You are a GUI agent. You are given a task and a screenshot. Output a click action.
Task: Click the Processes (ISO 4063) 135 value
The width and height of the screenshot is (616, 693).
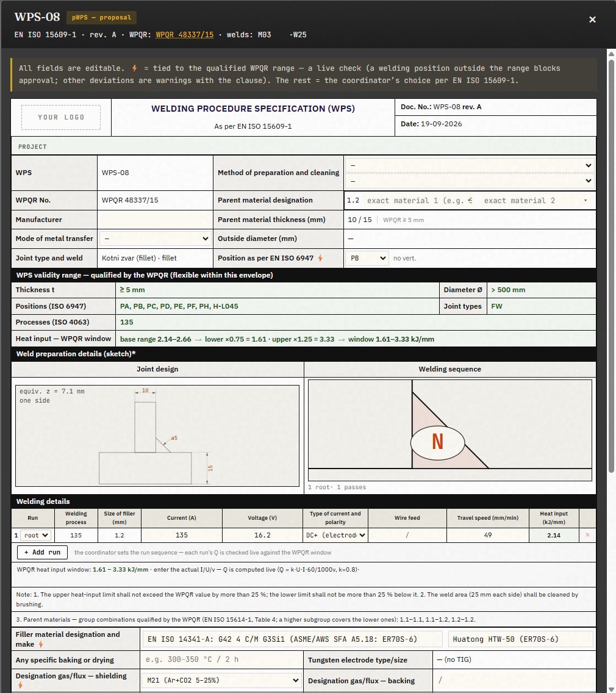tap(127, 322)
